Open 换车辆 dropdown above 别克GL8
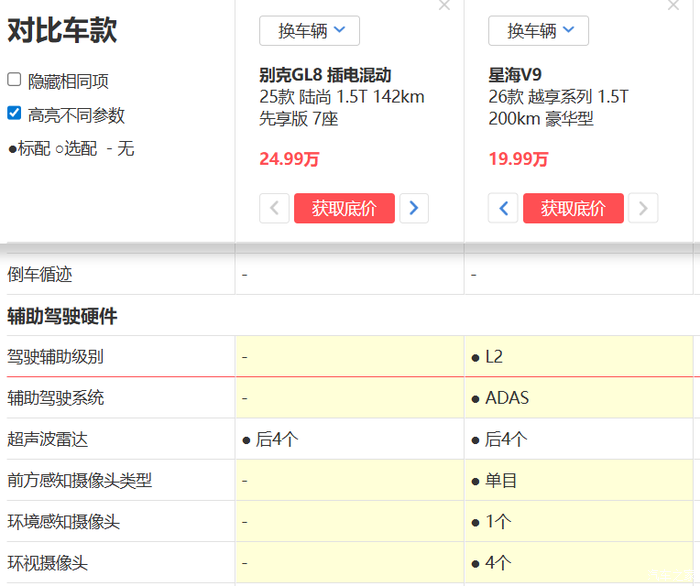Image resolution: width=700 pixels, height=586 pixels. [x=309, y=31]
